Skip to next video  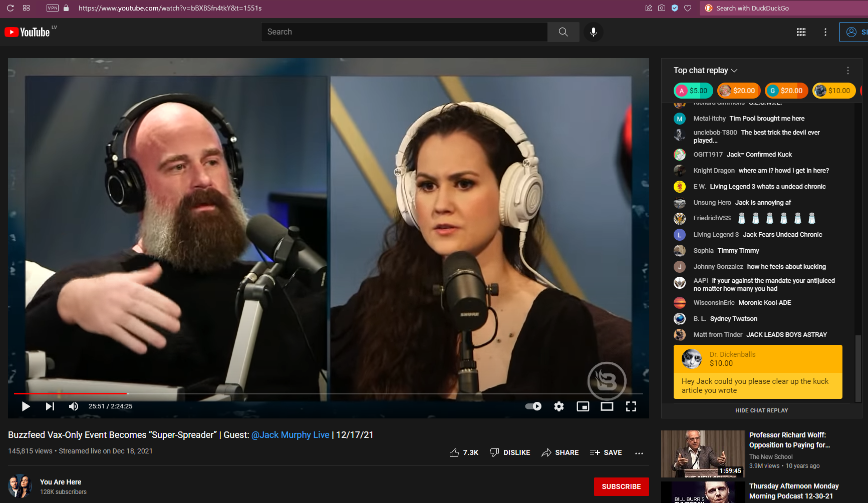pos(50,406)
